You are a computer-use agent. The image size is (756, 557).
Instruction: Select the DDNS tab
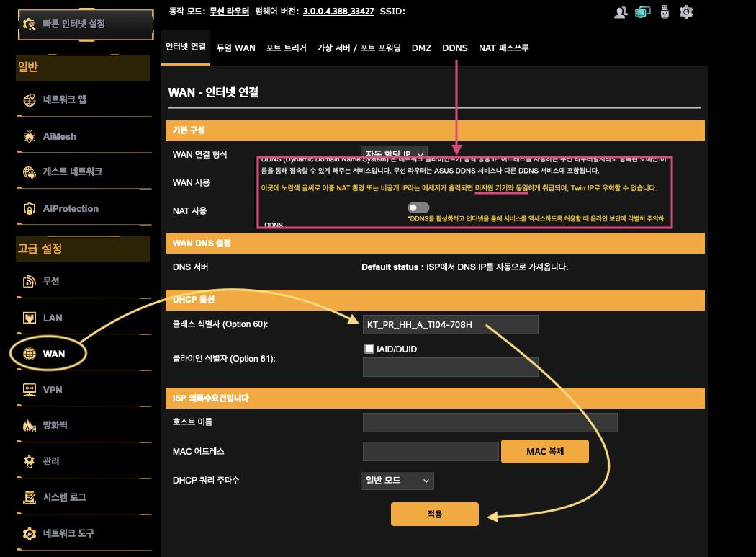455,48
